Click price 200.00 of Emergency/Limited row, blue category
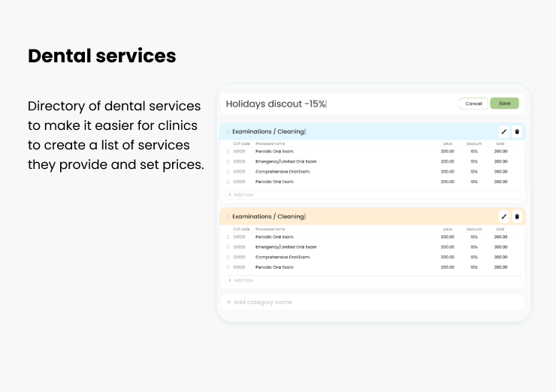This screenshot has height=392, width=556. pos(448,161)
